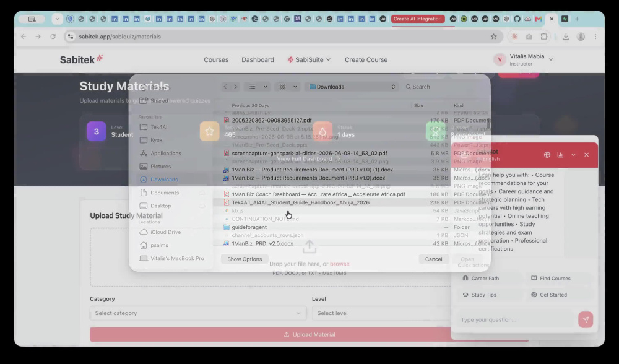Go back in the browser history
Screen dimensions: 619x364
[24, 37]
